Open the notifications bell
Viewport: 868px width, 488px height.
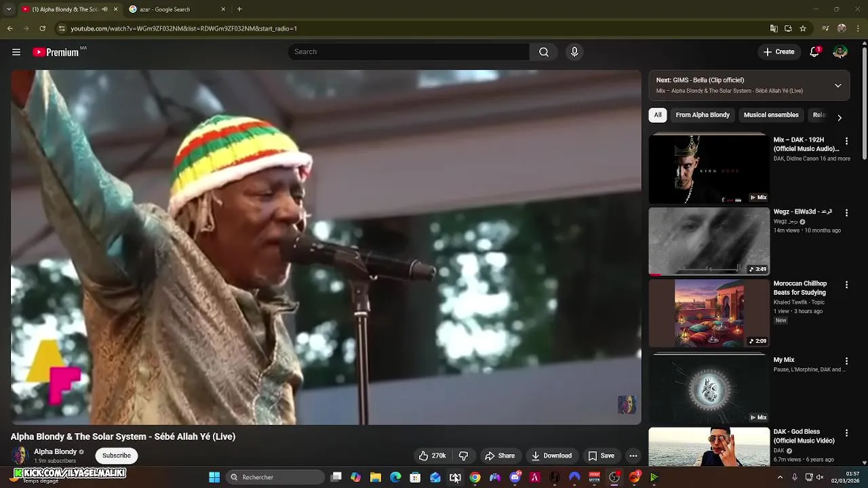[814, 52]
